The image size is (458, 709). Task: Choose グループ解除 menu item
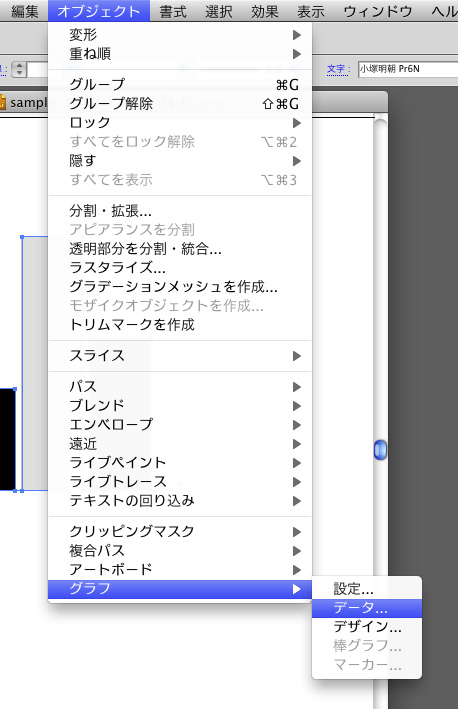180,104
